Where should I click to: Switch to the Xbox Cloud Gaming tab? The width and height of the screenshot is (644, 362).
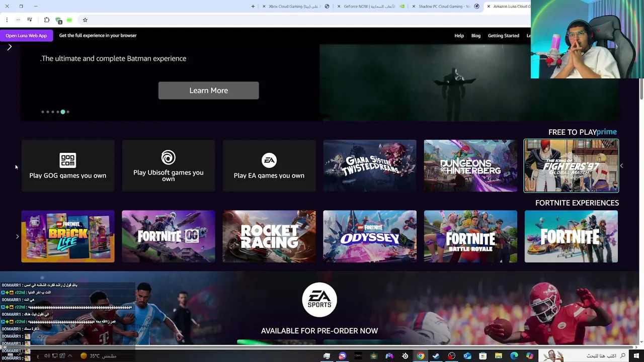click(x=296, y=7)
